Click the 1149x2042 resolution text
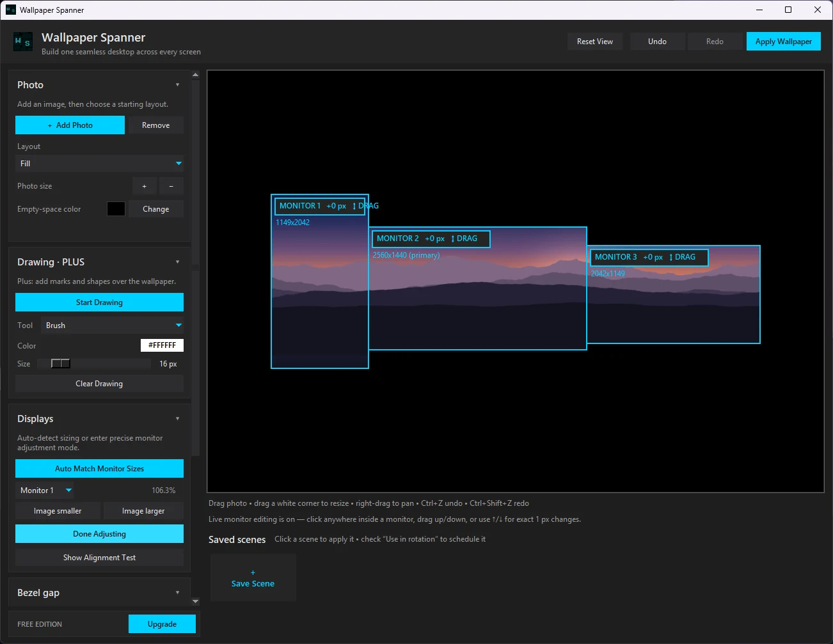 pyautogui.click(x=292, y=223)
